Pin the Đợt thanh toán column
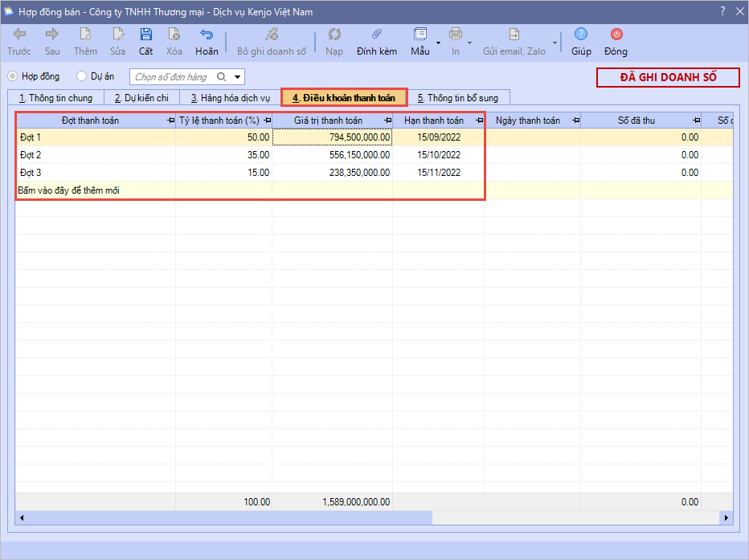 tap(170, 121)
